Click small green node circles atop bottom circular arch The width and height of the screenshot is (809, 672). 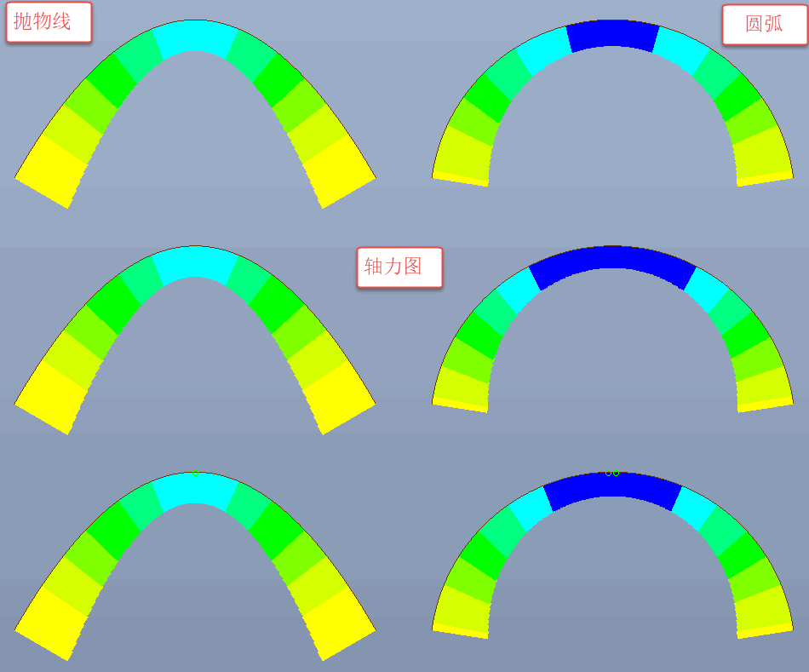point(612,474)
